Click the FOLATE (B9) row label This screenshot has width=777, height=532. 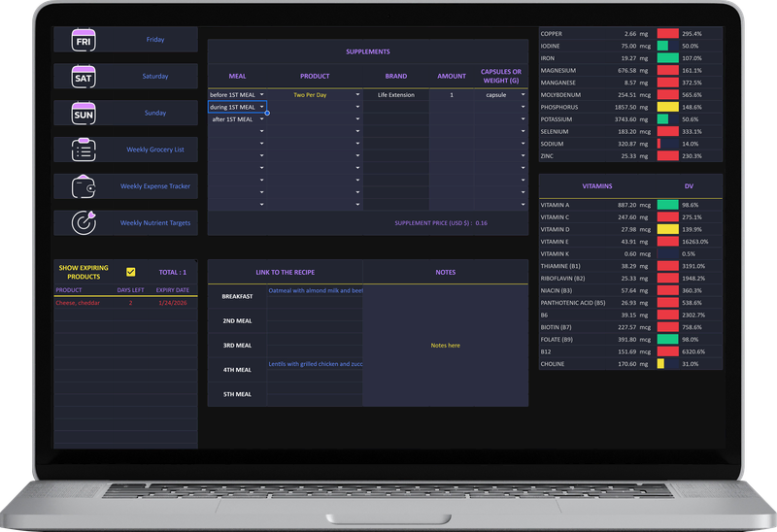click(x=557, y=340)
